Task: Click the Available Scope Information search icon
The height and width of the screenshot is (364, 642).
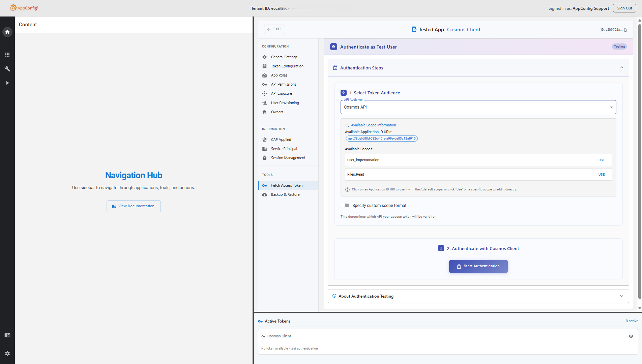Action: (347, 125)
